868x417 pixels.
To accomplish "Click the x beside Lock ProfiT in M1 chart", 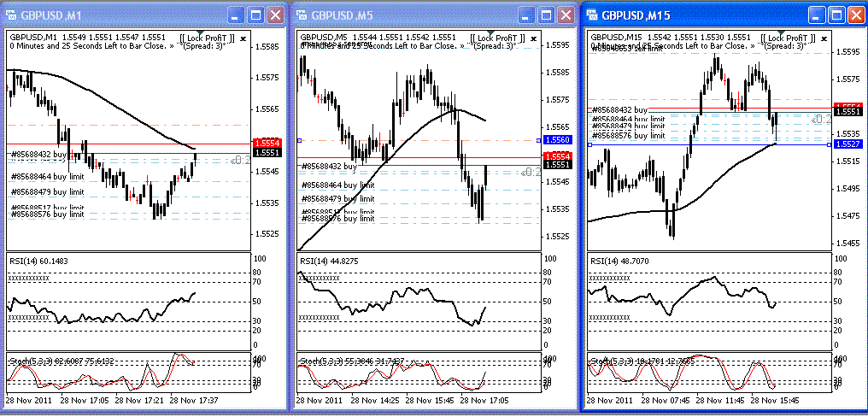I will [244, 38].
